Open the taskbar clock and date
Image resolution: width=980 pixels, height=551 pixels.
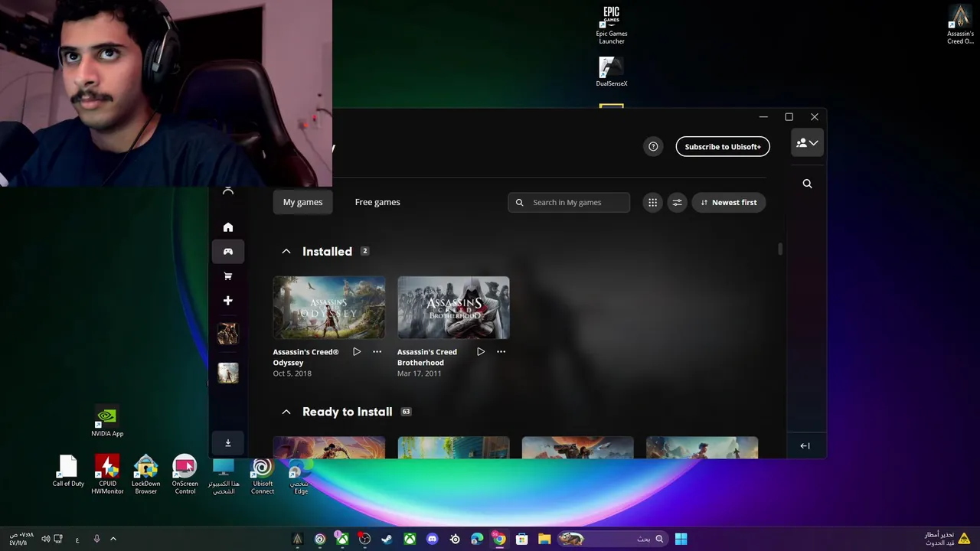21,539
